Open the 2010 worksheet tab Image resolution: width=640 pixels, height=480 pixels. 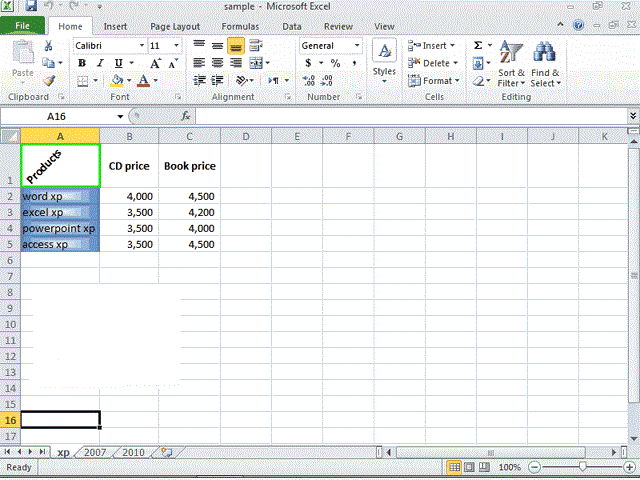(133, 452)
